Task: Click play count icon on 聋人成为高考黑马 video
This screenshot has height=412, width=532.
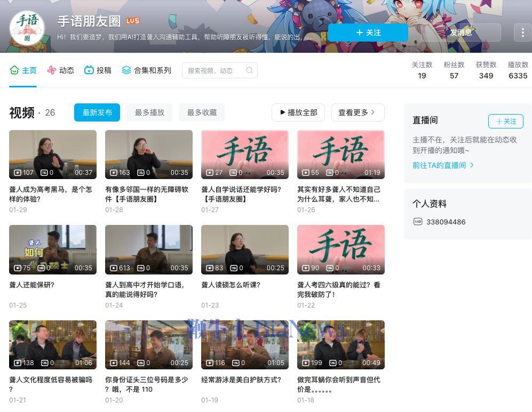Action: coord(17,173)
